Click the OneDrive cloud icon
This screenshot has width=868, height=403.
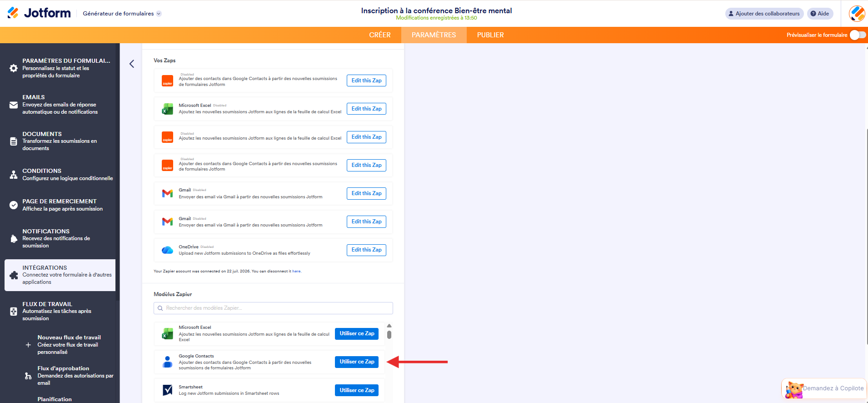point(167,250)
